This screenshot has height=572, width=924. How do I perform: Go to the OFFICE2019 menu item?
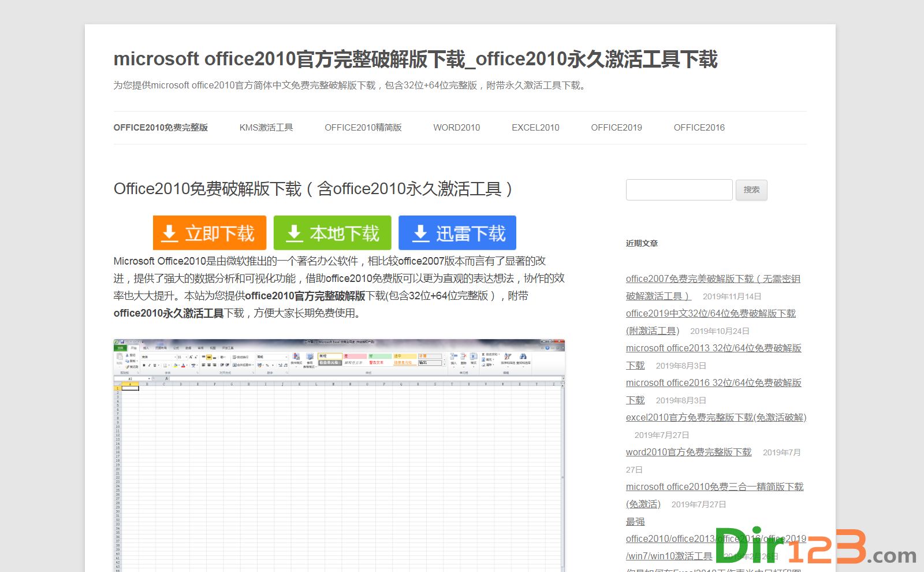pyautogui.click(x=616, y=128)
